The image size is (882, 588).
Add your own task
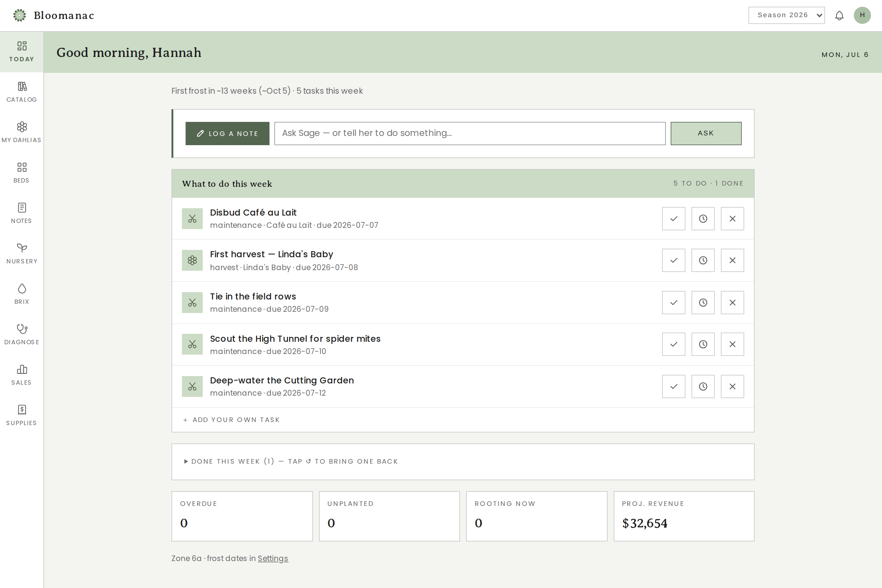click(x=232, y=420)
